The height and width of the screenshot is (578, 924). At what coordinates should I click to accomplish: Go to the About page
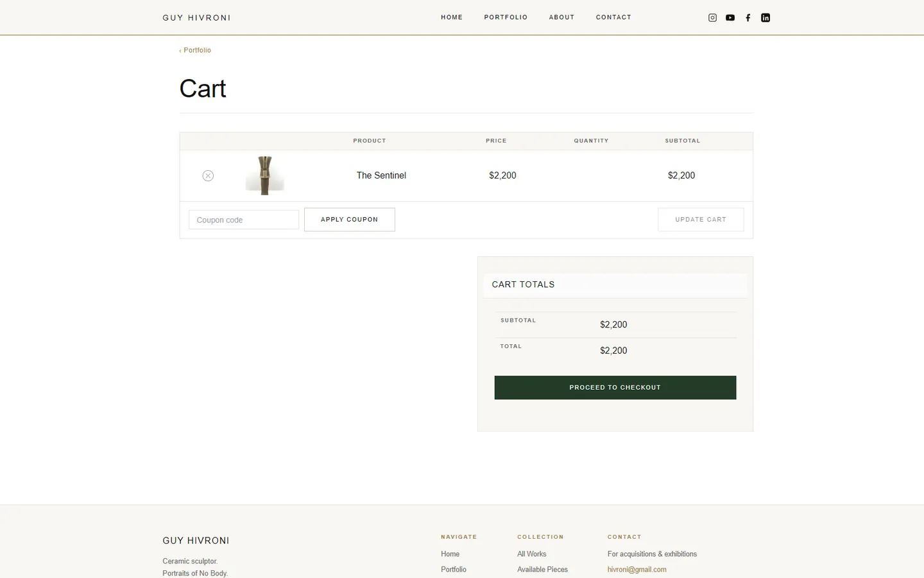pyautogui.click(x=561, y=17)
